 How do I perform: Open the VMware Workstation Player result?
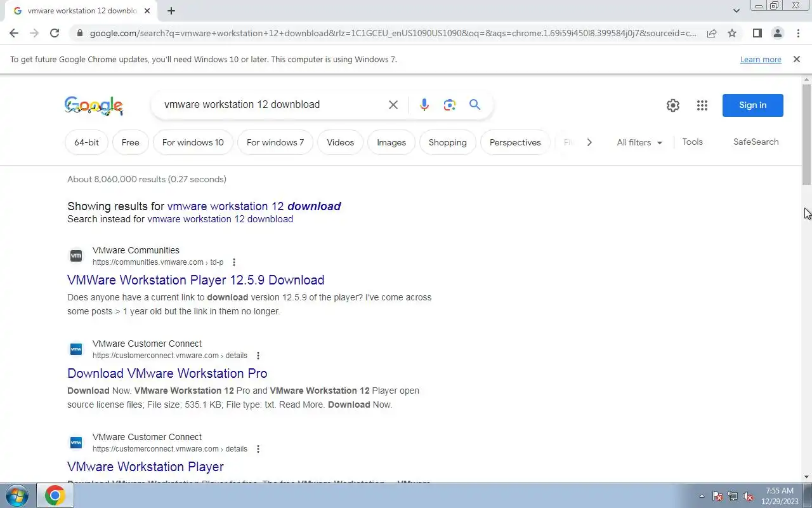(x=145, y=467)
